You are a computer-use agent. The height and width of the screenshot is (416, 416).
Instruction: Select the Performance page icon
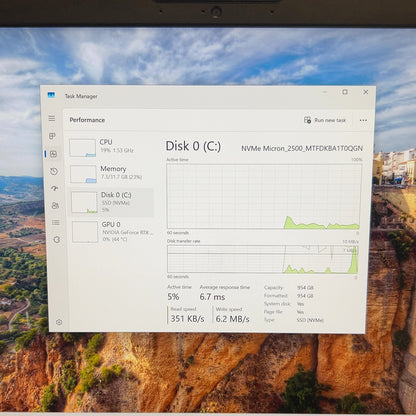coord(53,154)
